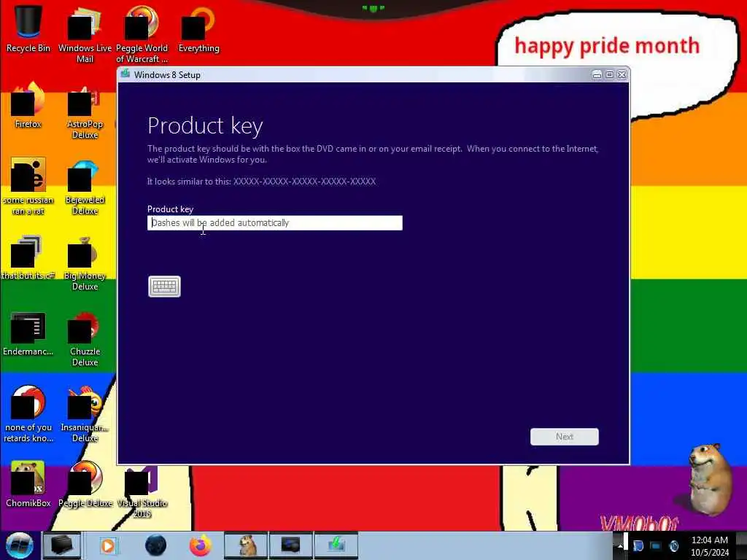Select the Everything desktop icon

coord(198,28)
